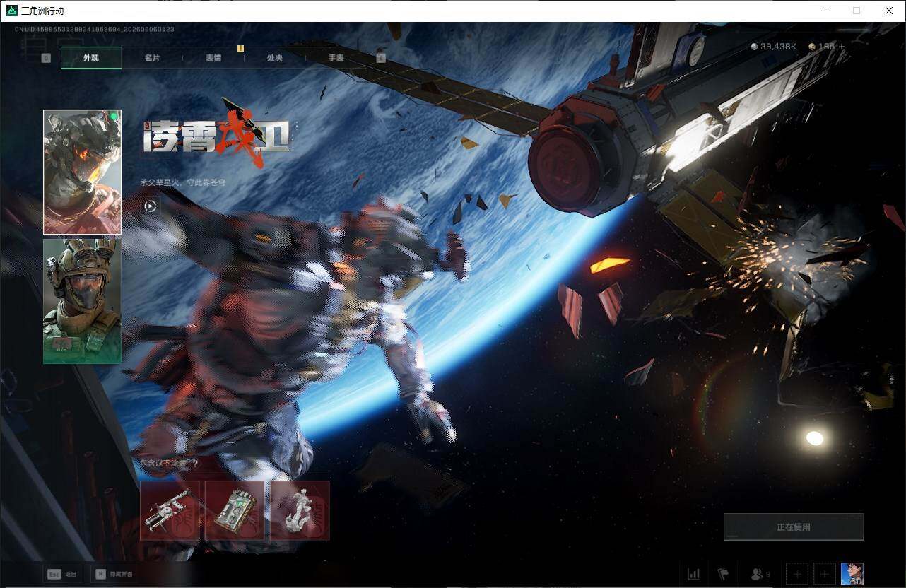
Task: Open the weapon skin item in bundle
Action: [x=170, y=510]
